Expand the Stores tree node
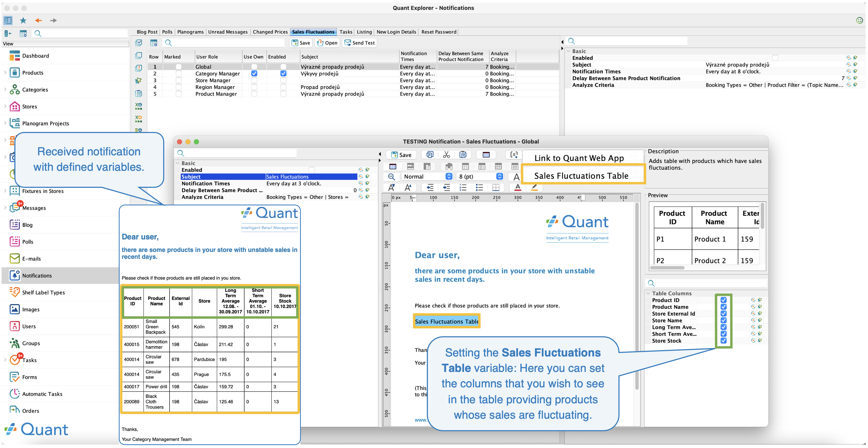 [x=5, y=106]
